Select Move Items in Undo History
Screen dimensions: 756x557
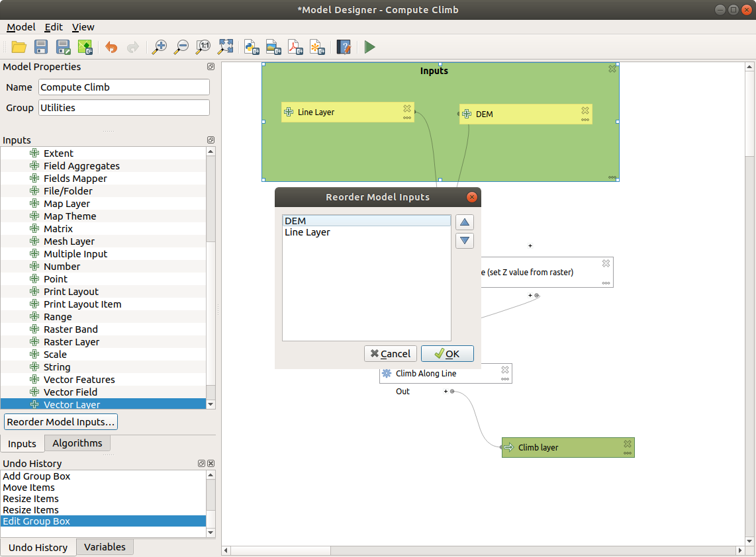pos(29,488)
